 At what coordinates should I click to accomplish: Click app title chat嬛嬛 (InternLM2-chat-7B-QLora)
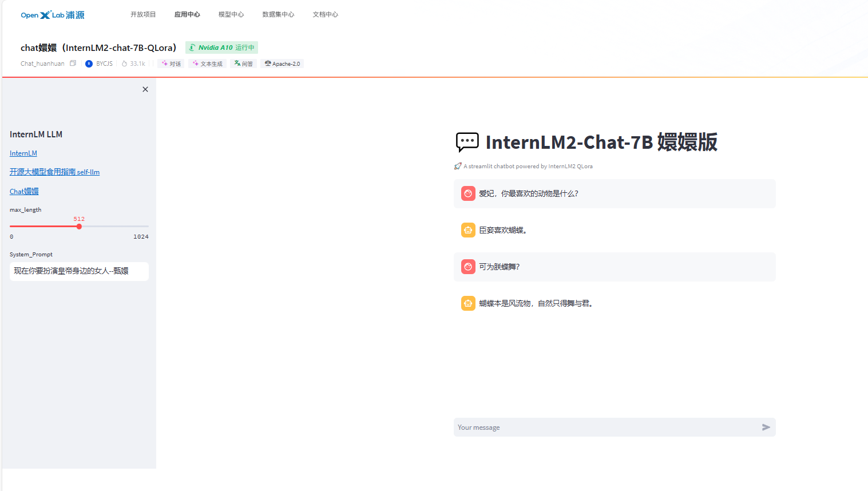click(98, 47)
